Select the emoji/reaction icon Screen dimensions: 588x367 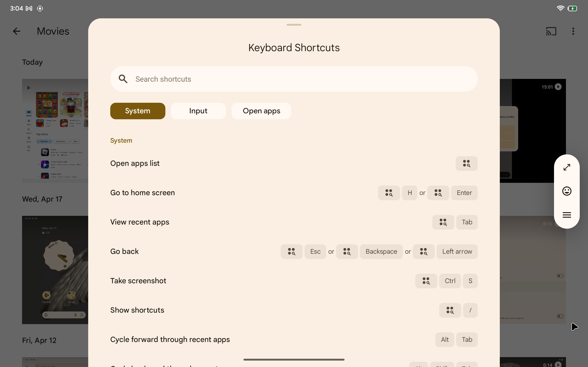point(567,191)
